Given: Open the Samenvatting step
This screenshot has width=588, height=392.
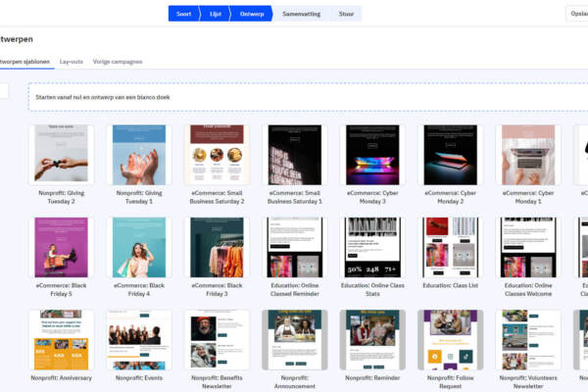Looking at the screenshot, I should (301, 14).
